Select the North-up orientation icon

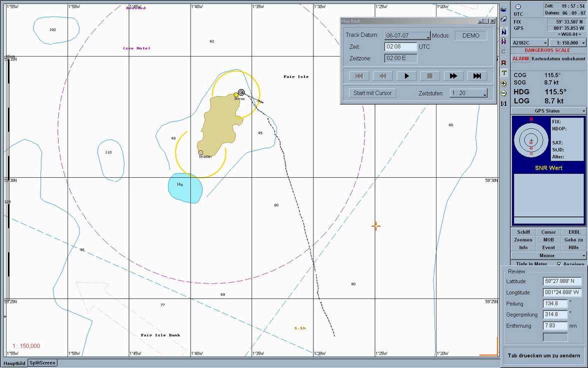pos(503,31)
